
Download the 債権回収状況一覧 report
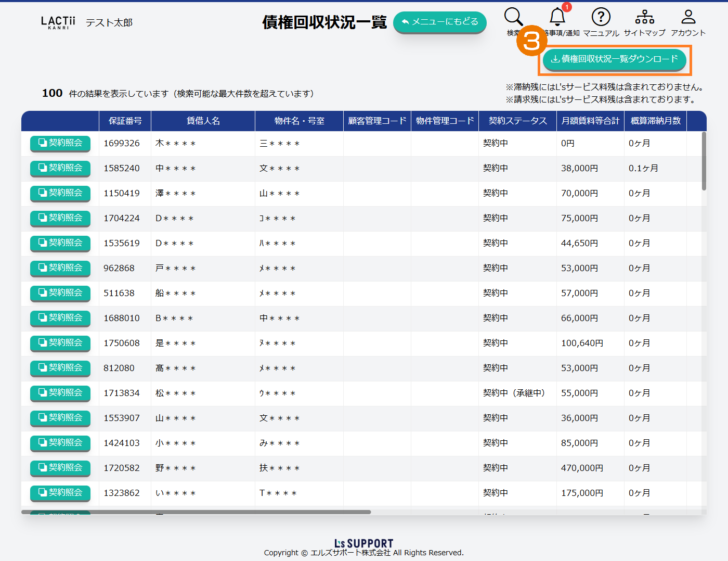[x=614, y=59]
